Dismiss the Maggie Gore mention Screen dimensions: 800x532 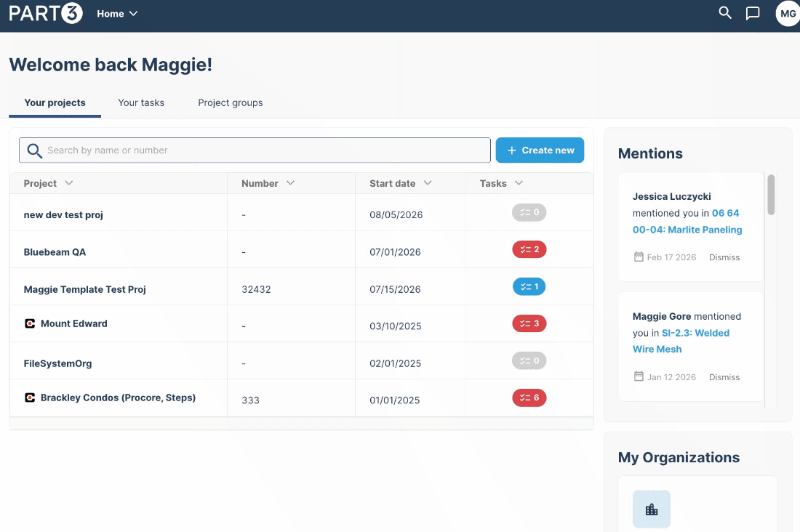coord(724,377)
